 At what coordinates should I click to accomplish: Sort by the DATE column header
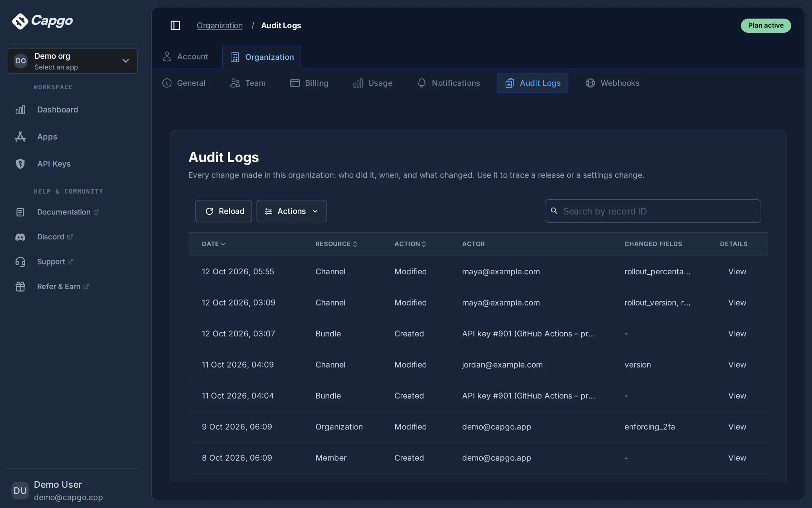coord(214,244)
